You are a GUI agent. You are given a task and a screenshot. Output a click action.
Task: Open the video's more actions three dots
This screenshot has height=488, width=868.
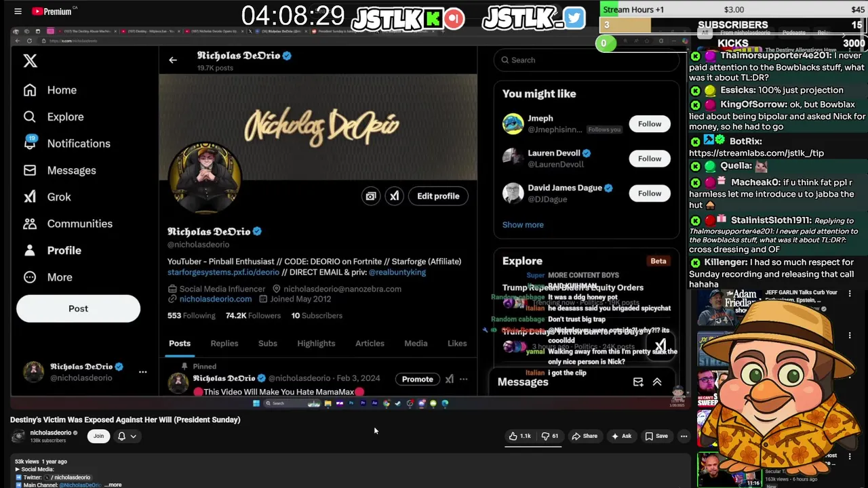(684, 436)
